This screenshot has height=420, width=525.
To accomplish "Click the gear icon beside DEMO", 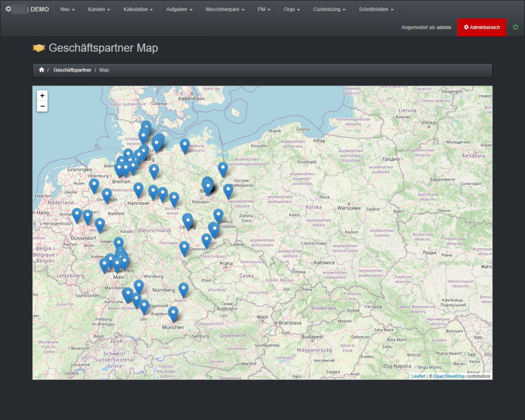I will point(9,9).
